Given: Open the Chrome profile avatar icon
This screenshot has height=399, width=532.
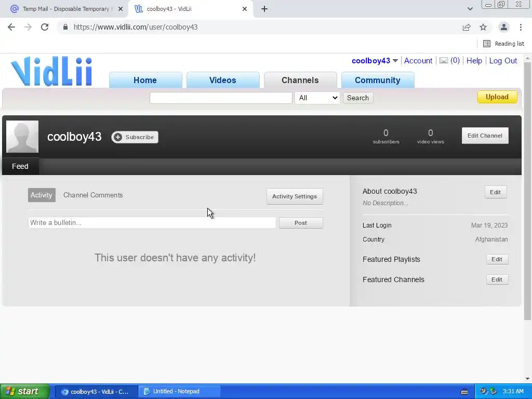Looking at the screenshot, I should 504,27.
